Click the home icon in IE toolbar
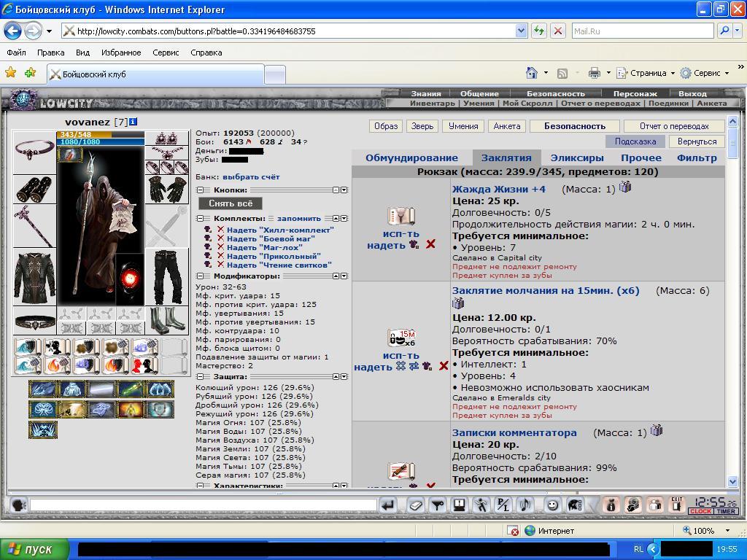This screenshot has height=560, width=747. pos(531,73)
